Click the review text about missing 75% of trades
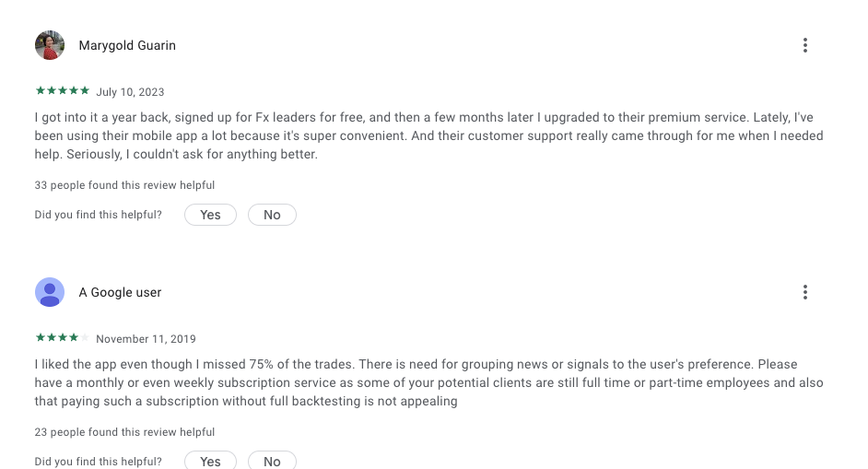Screen dimensions: 868x469 (x=428, y=382)
